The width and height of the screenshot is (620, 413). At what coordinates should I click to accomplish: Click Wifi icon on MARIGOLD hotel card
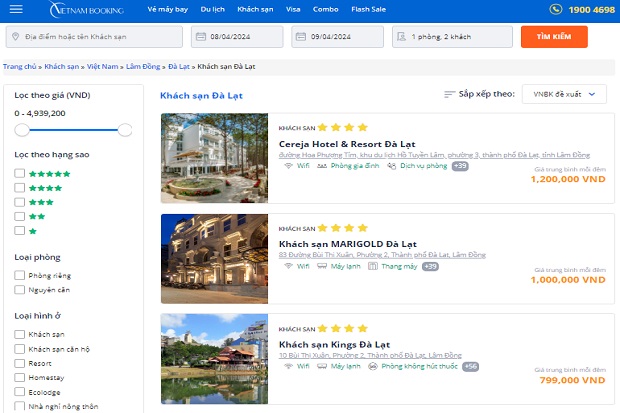pyautogui.click(x=289, y=266)
